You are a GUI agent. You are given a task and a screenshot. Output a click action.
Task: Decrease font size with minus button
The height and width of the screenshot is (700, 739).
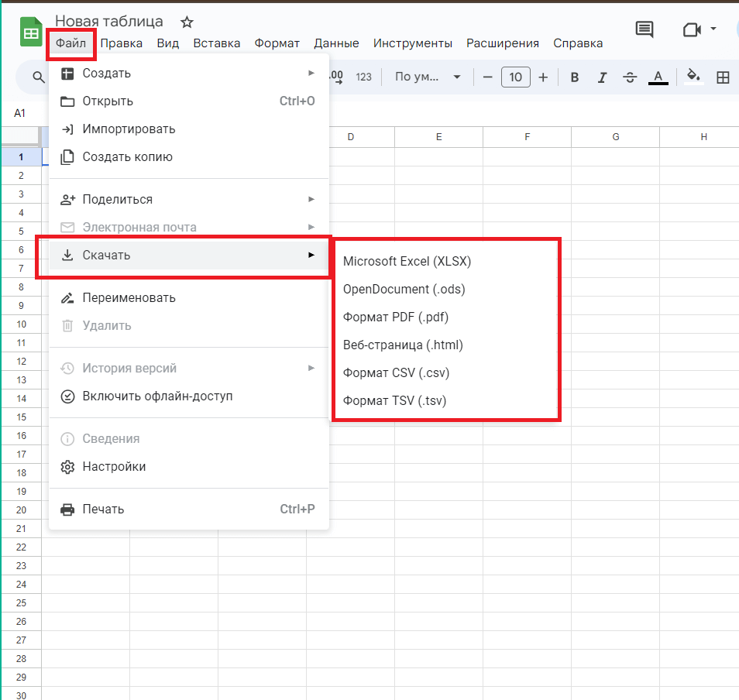tap(487, 77)
